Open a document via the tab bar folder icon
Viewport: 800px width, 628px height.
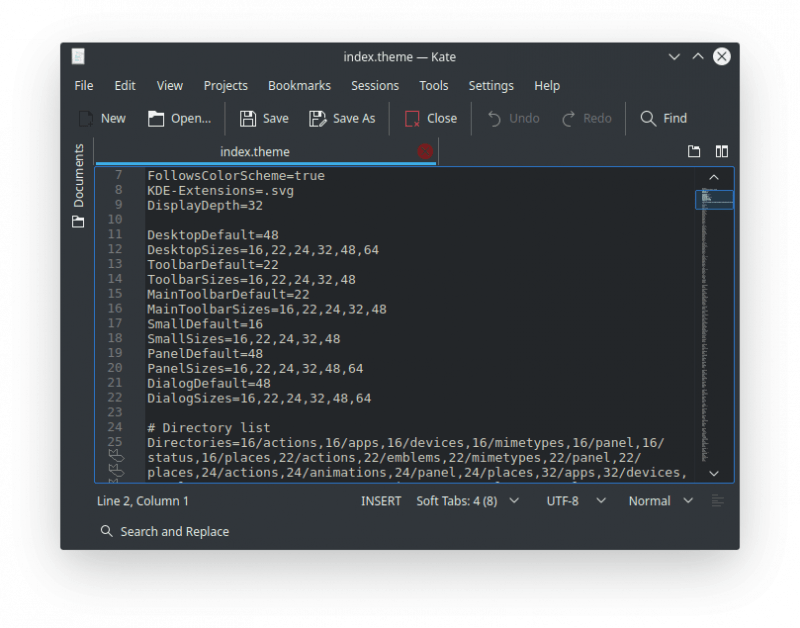tap(694, 151)
